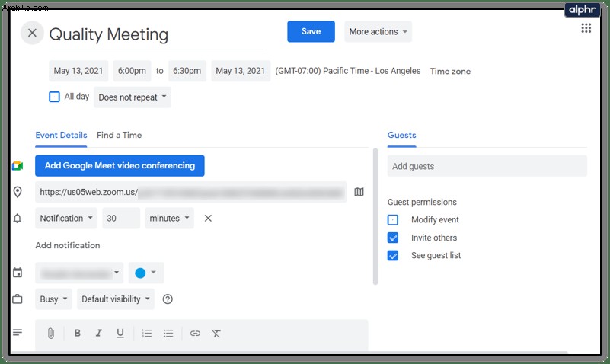Remove formatting from description text

click(216, 334)
